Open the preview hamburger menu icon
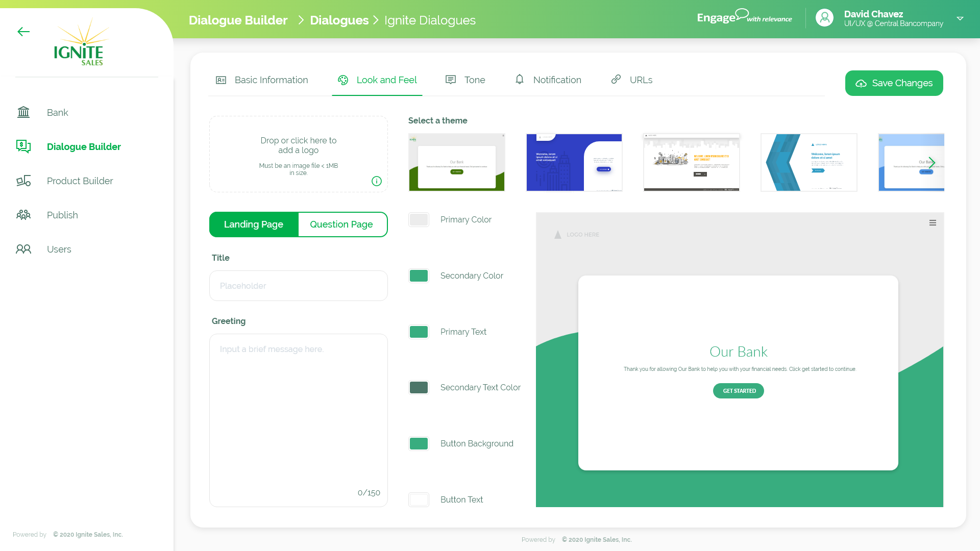The image size is (980, 551). point(933,223)
